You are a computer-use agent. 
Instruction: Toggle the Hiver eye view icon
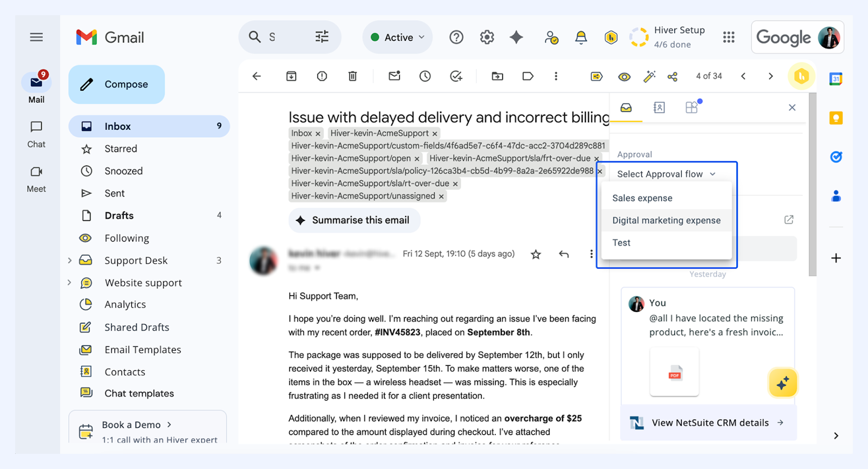tap(624, 77)
